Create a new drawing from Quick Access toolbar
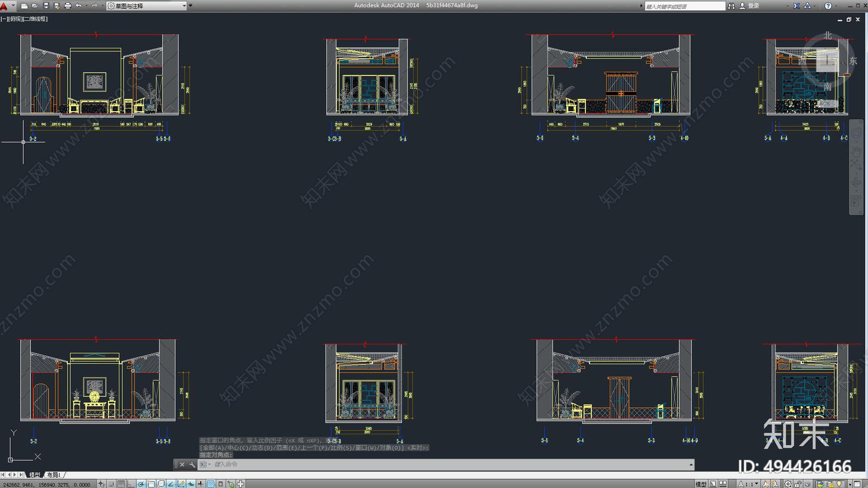 click(24, 6)
